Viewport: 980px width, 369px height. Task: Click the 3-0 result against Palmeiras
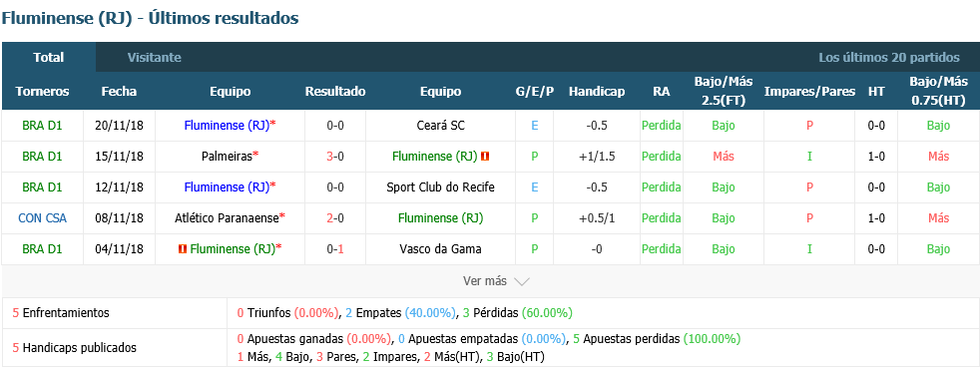coord(335,157)
